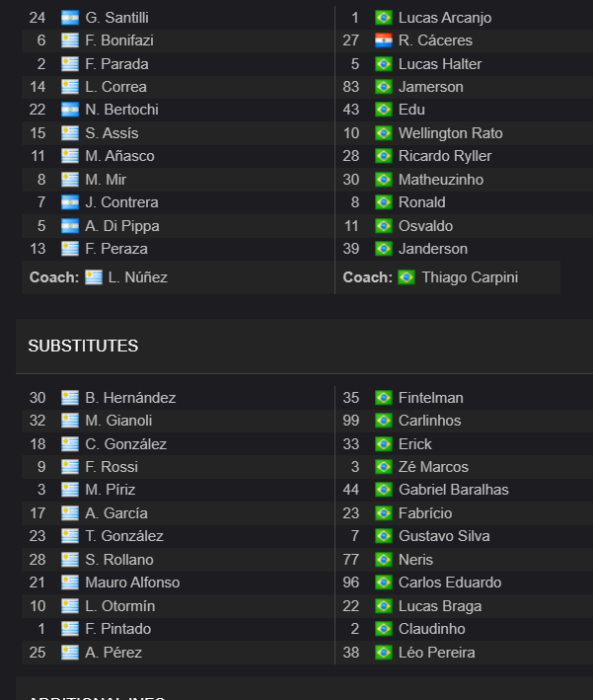Click Uruguay flag next to coach L. Núñez
The width and height of the screenshot is (593, 700).
pos(94,277)
